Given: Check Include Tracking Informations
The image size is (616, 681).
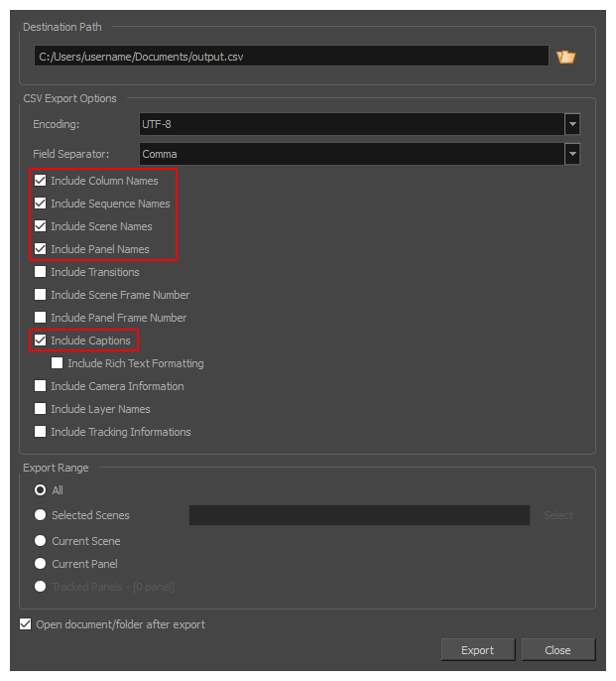Looking at the screenshot, I should click(41, 432).
